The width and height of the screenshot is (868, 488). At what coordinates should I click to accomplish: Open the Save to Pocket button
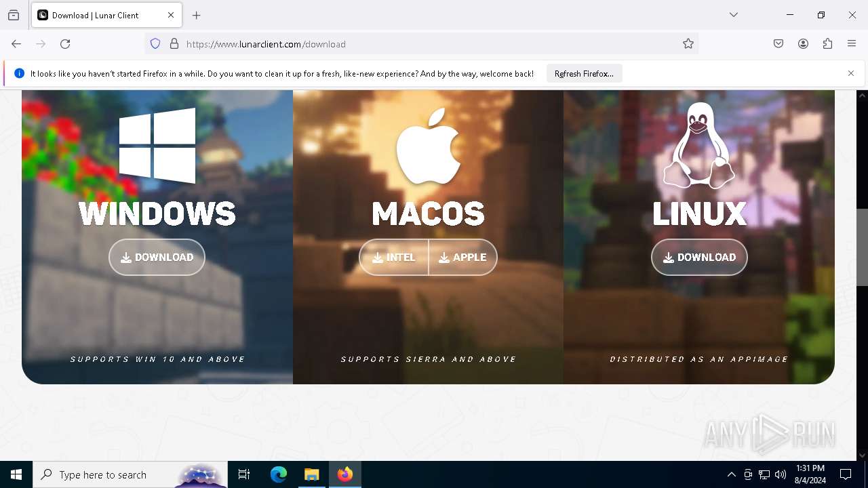click(778, 44)
